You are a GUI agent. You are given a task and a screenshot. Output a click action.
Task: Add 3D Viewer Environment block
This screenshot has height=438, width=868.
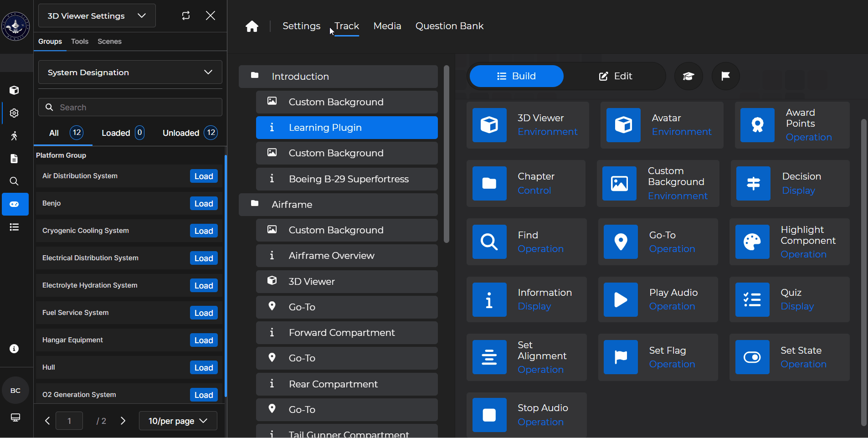click(x=528, y=125)
